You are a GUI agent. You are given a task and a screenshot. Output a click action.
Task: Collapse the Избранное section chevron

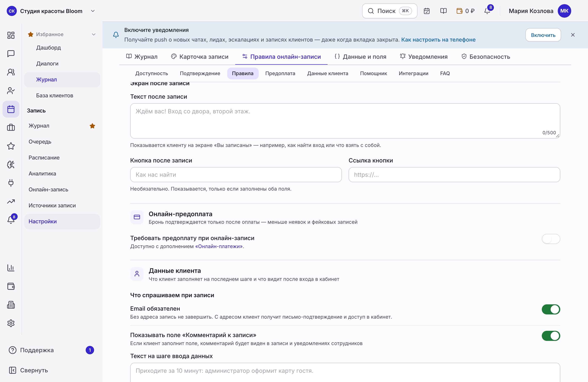click(x=94, y=34)
